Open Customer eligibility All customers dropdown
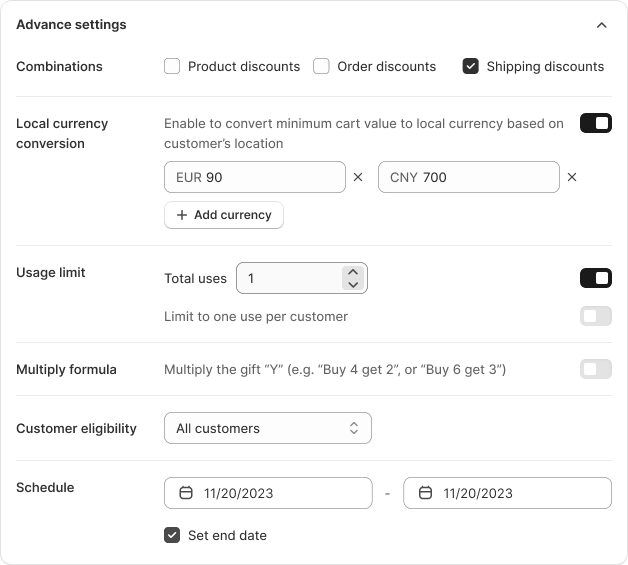 (267, 428)
